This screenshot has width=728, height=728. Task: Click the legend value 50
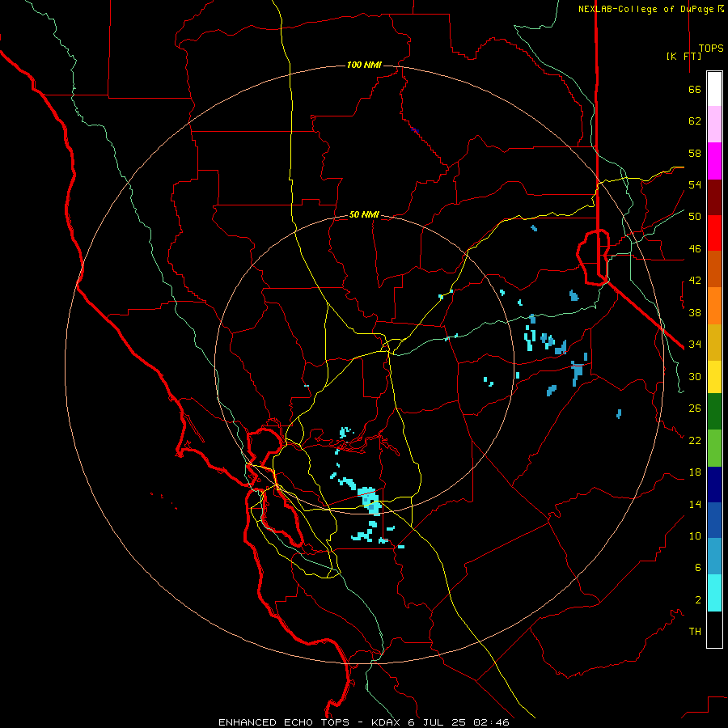point(695,217)
